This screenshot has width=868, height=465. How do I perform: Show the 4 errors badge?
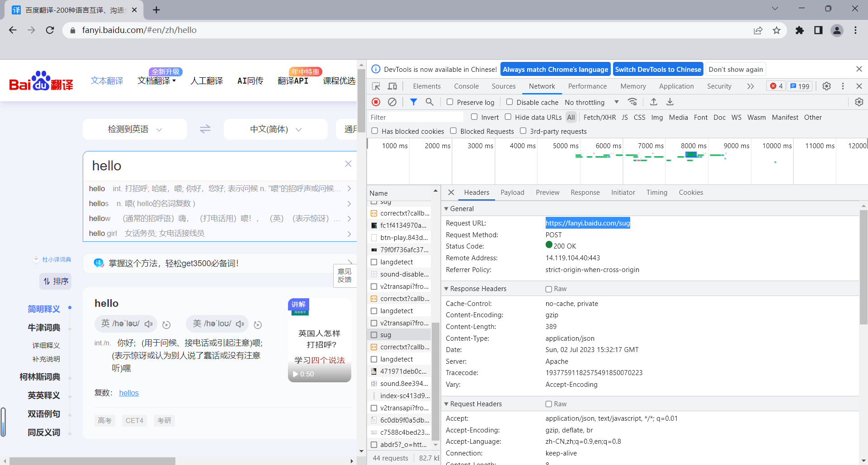point(776,86)
